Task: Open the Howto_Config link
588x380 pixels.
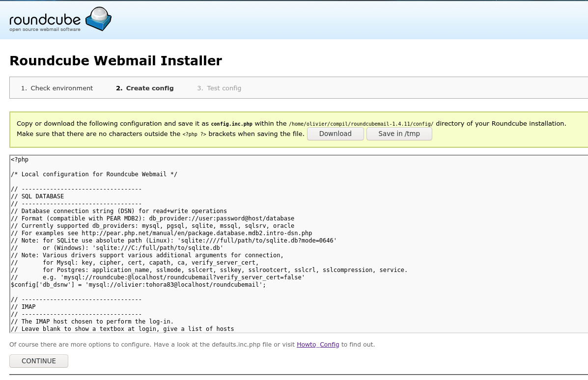Action: click(x=318, y=345)
